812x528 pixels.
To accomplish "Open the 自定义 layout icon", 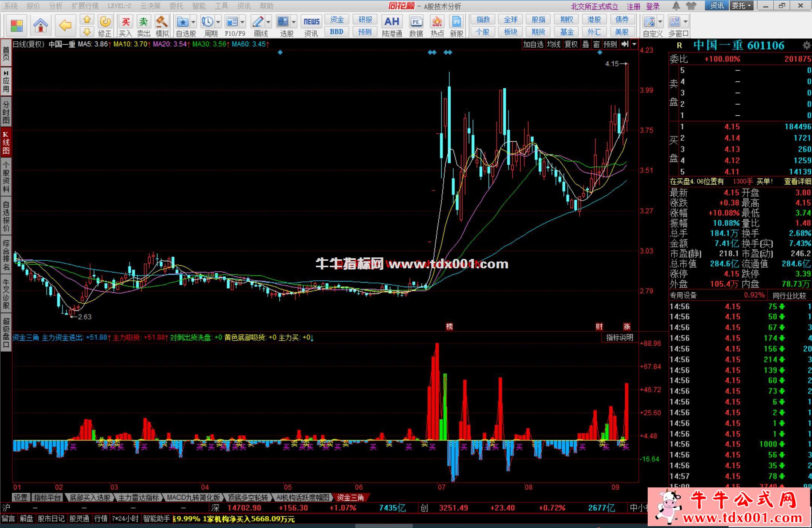I will 649,21.
